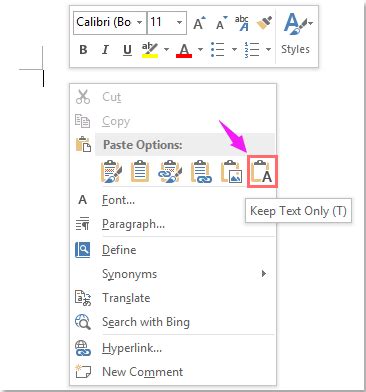Click the New Comment note icon
The width and height of the screenshot is (366, 392).
tap(83, 371)
